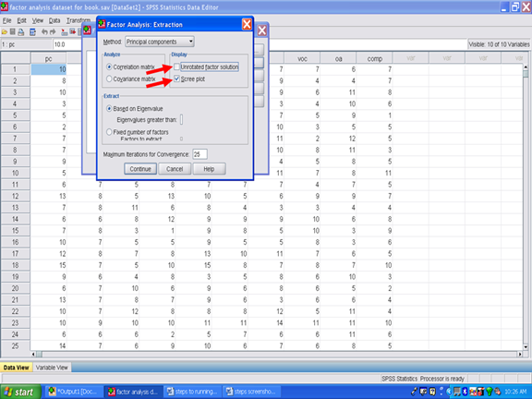Choose Fixed number of factors option
Image resolution: width=532 pixels, height=399 pixels.
pyautogui.click(x=109, y=132)
